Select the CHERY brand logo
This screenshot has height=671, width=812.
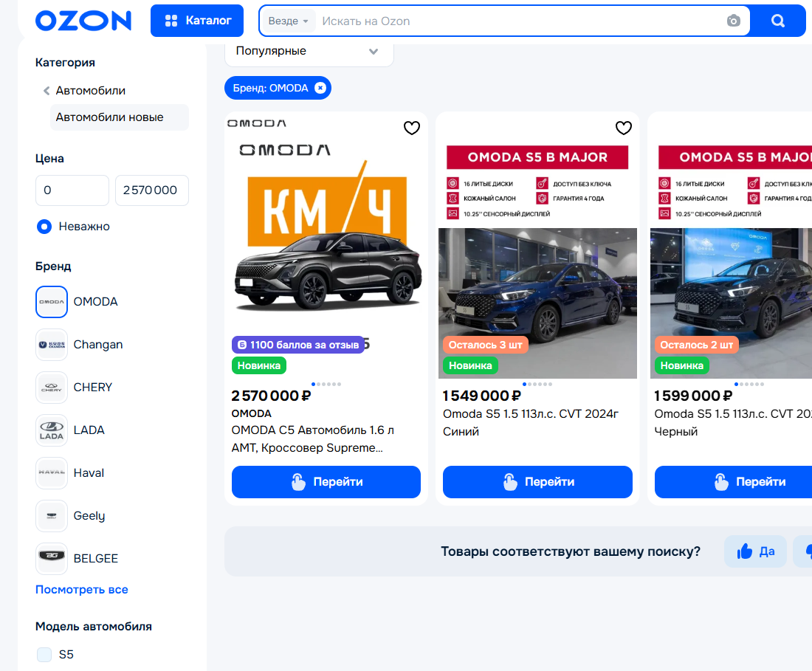coord(52,388)
